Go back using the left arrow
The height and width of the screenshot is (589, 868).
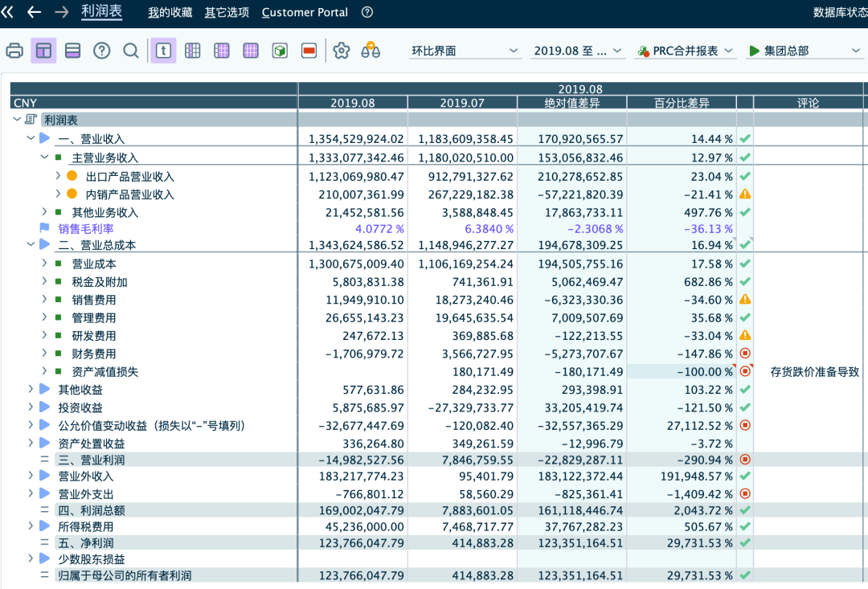click(34, 12)
